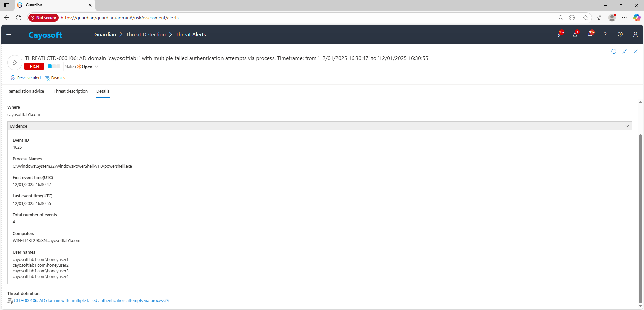Open the hamburger navigation menu
Viewport: 644px width, 310px height.
click(x=9, y=34)
